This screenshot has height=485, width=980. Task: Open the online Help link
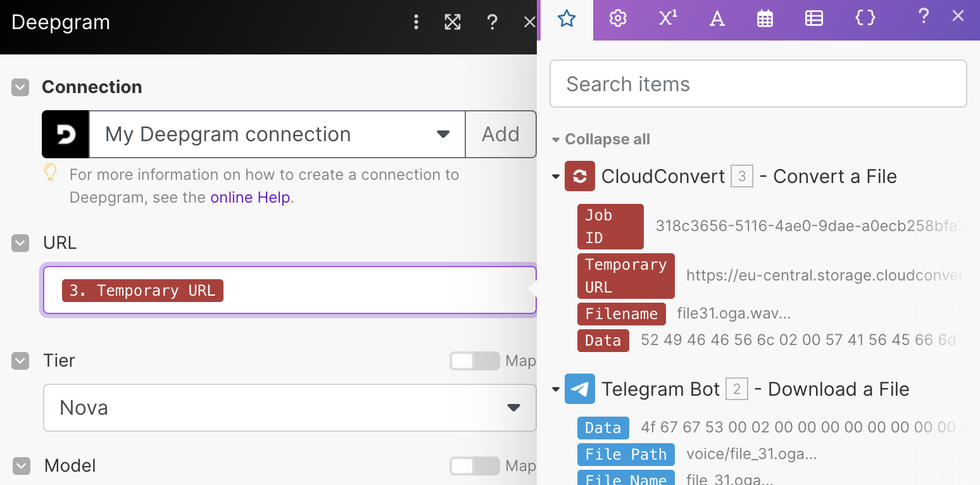coord(250,198)
